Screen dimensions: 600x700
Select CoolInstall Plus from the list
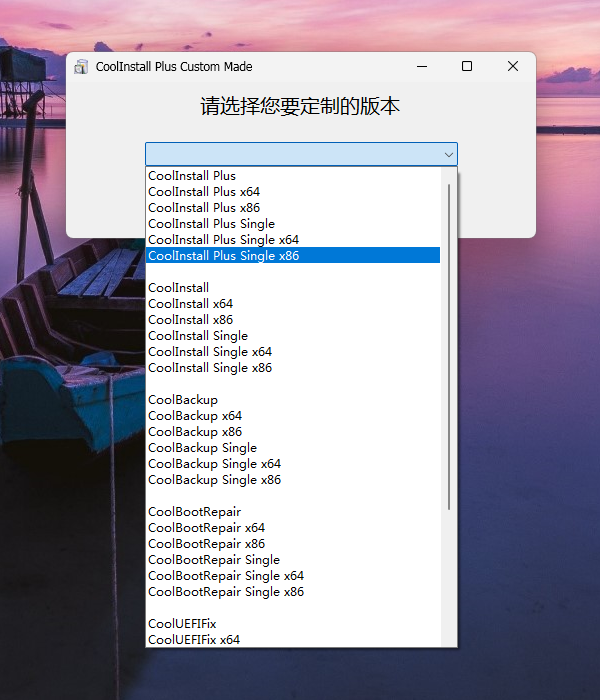click(x=192, y=176)
